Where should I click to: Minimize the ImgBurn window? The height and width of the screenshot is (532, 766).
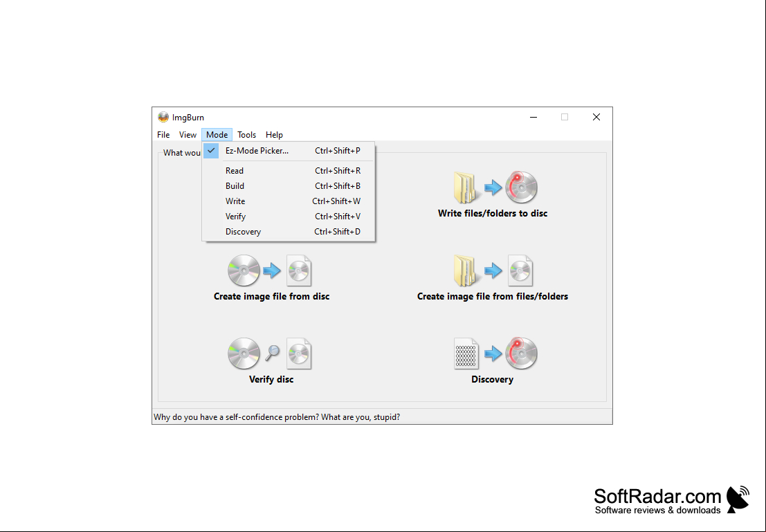pyautogui.click(x=534, y=117)
